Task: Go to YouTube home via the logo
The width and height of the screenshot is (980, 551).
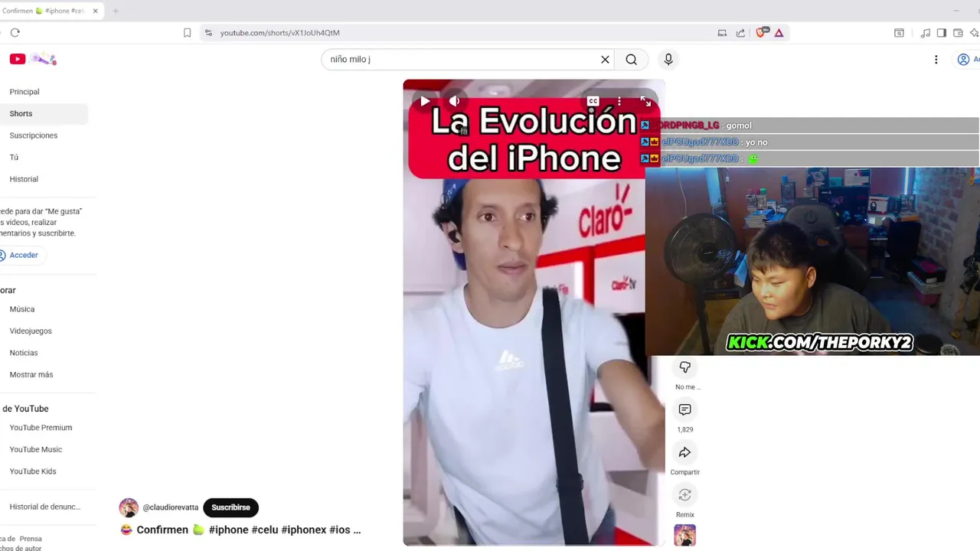Action: pos(33,59)
